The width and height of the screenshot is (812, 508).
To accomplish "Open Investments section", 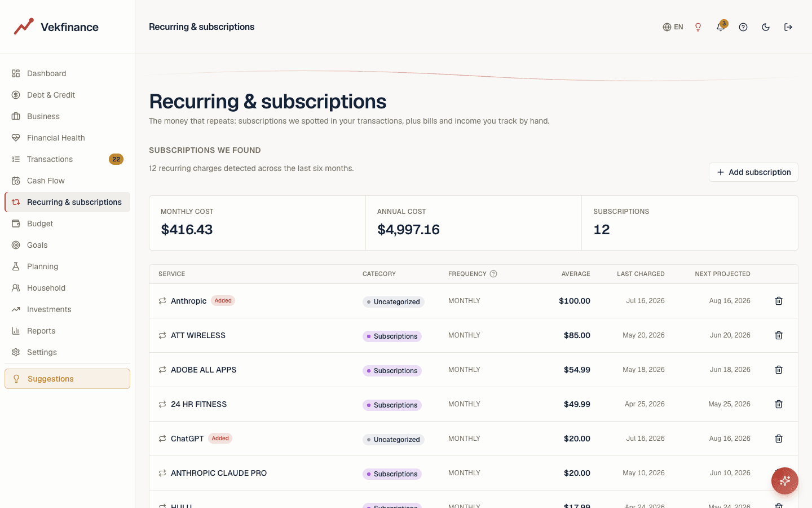I will (x=67, y=309).
